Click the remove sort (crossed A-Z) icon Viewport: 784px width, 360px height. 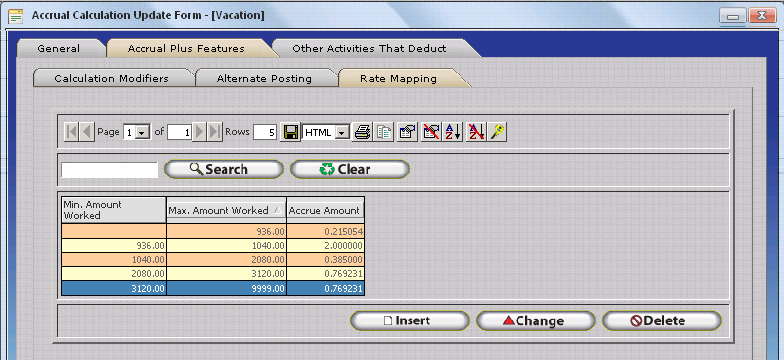pyautogui.click(x=476, y=132)
